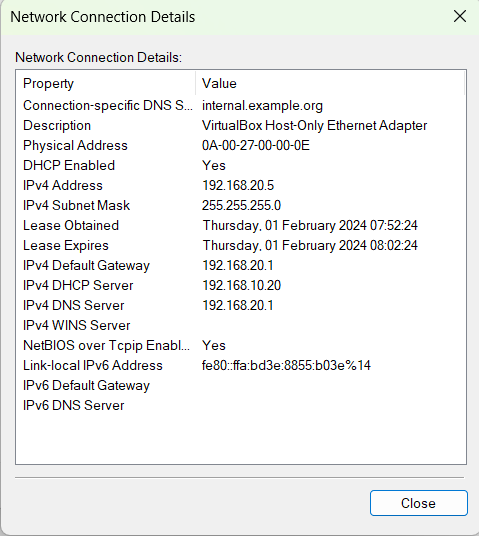The height and width of the screenshot is (536, 479).
Task: Select the Lease Obtained row
Action: [x=241, y=226]
